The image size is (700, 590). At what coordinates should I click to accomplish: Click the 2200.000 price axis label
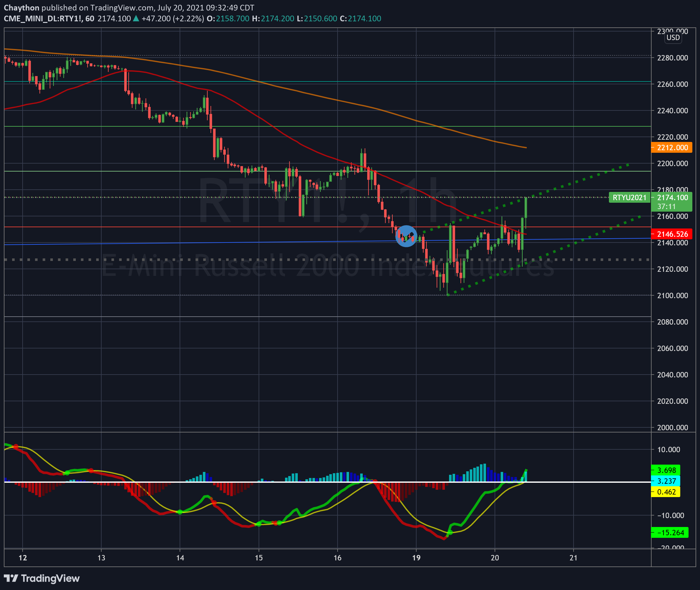tap(673, 164)
